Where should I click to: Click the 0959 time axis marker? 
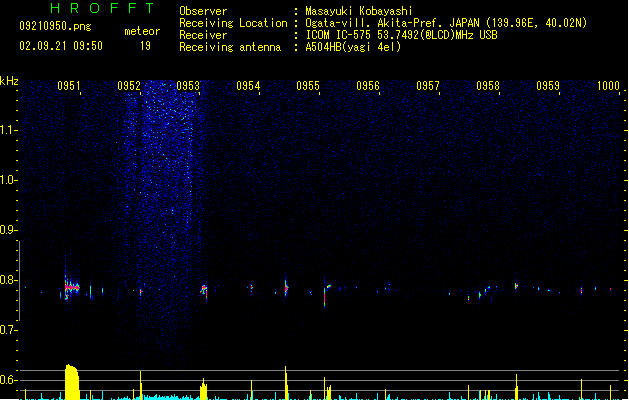[548, 86]
